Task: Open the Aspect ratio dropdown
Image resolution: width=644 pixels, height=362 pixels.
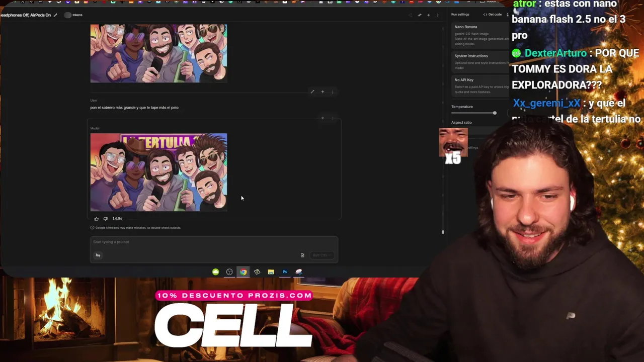Action: [x=480, y=131]
